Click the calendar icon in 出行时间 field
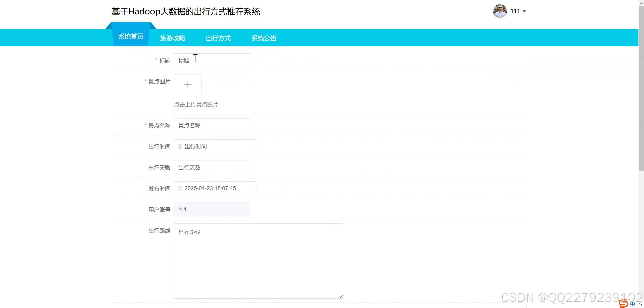This screenshot has height=308, width=644. pyautogui.click(x=180, y=146)
